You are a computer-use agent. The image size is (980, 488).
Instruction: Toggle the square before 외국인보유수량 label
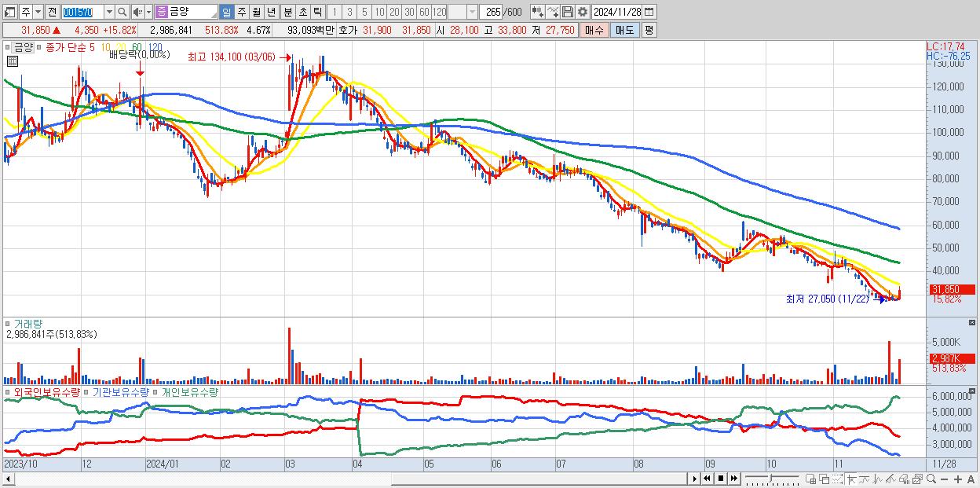8,392
